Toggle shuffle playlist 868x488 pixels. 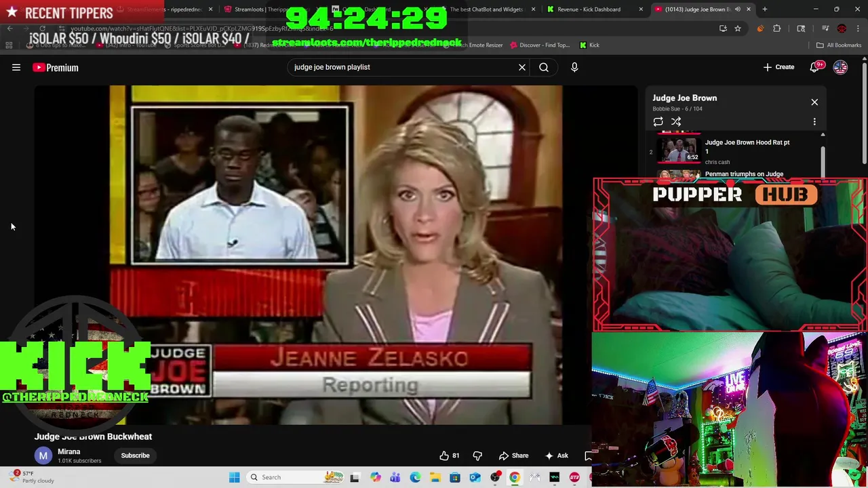[676, 122]
